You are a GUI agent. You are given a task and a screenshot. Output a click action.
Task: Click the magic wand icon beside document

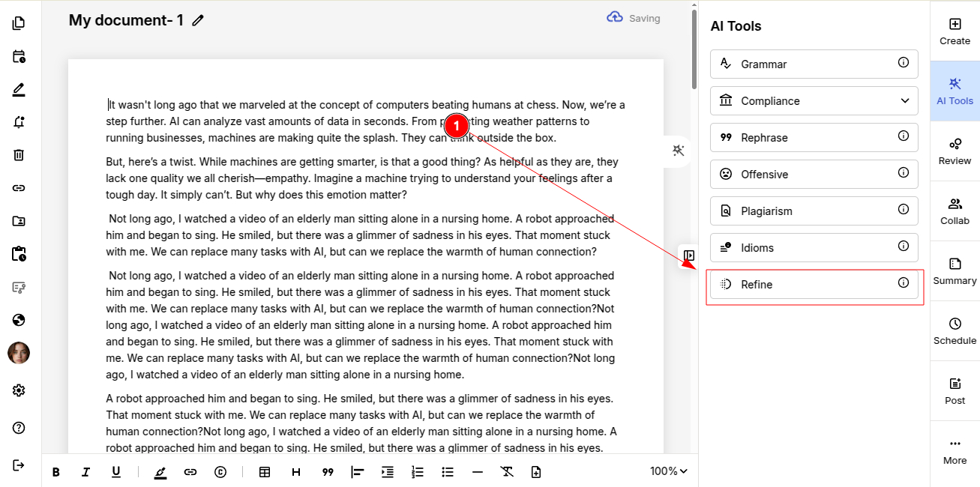(x=678, y=151)
